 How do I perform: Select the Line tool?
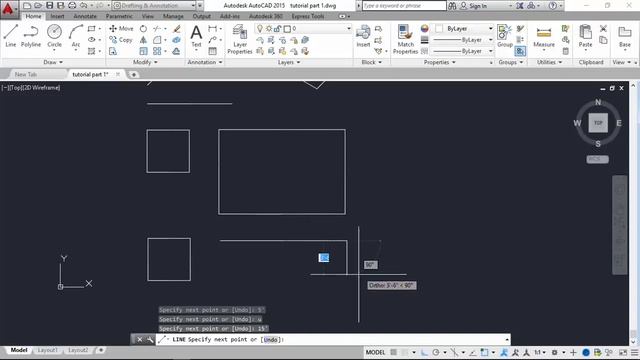point(11,36)
